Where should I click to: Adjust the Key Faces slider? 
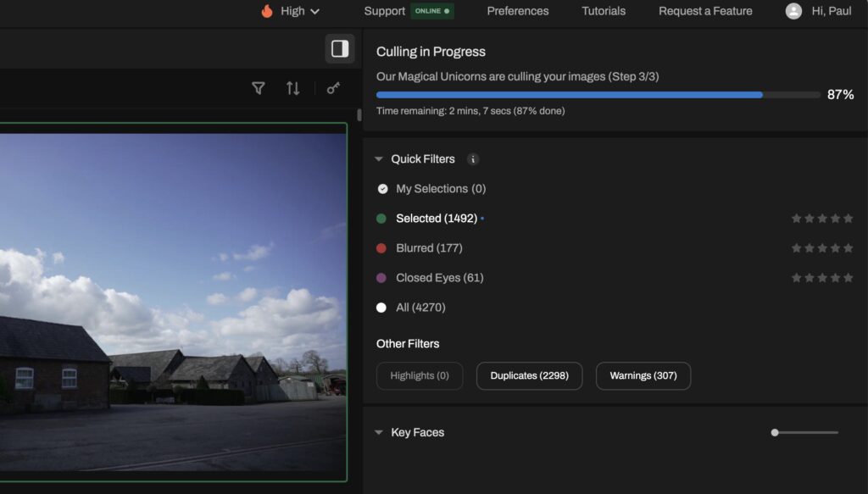click(774, 432)
